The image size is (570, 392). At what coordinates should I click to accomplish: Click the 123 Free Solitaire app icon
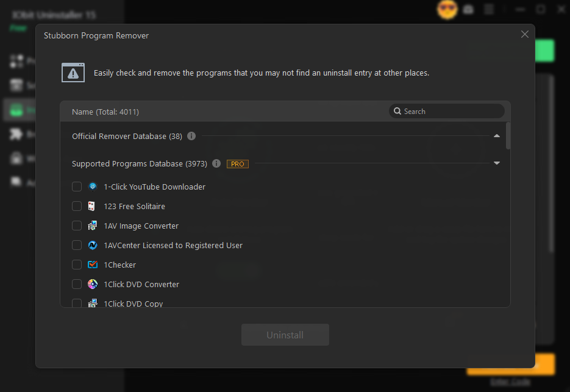(91, 206)
